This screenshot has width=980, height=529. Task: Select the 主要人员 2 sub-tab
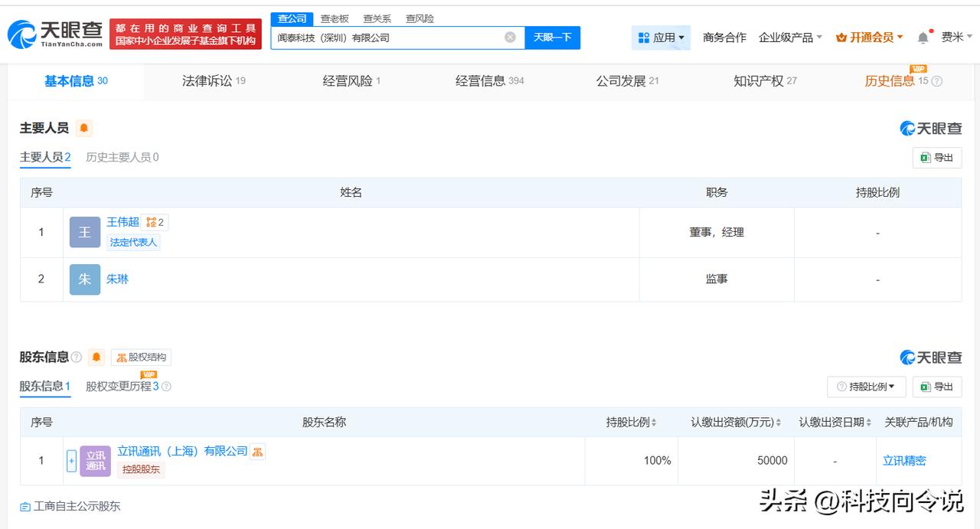45,158
